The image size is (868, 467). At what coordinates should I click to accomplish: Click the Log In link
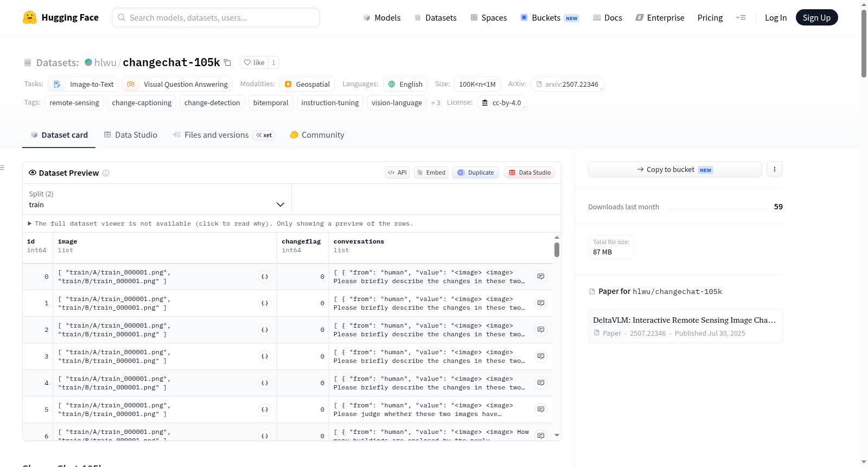[x=776, y=17]
